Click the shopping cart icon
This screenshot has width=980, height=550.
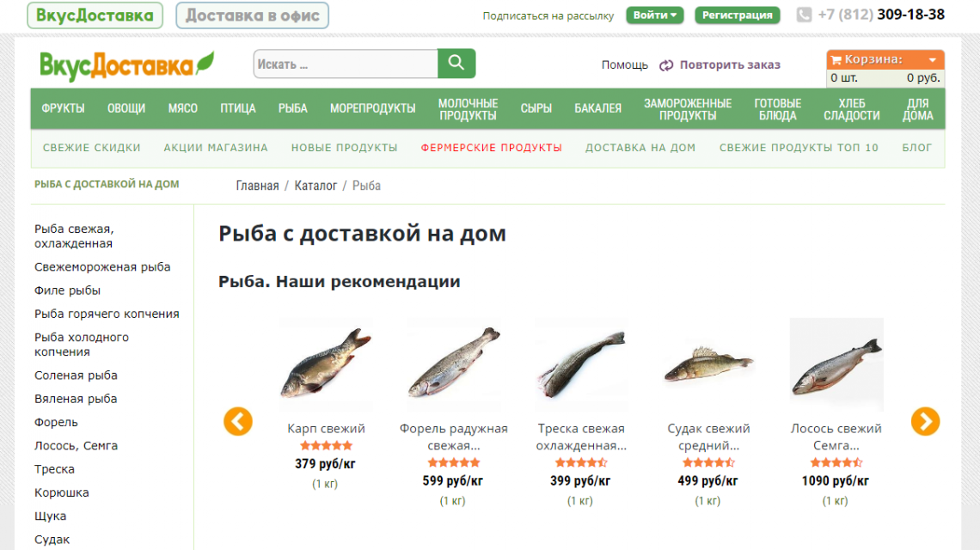click(836, 60)
